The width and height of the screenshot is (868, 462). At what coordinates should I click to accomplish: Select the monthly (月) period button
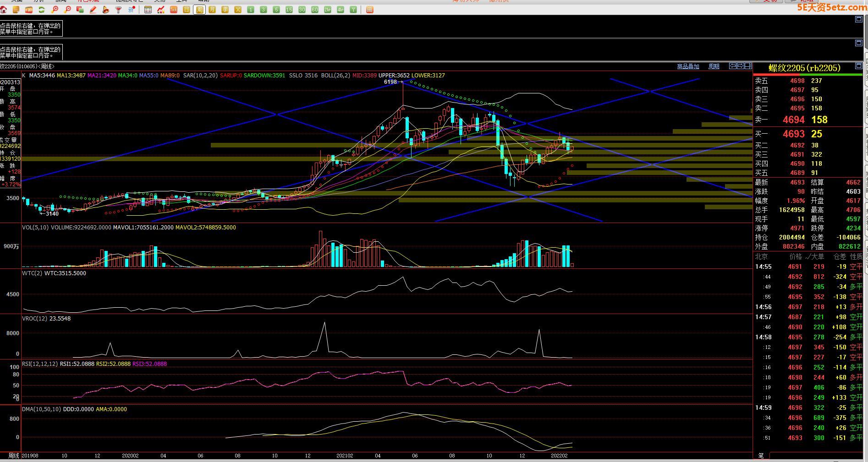coord(212,10)
